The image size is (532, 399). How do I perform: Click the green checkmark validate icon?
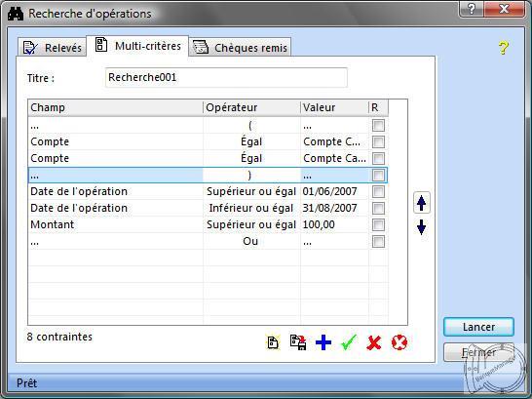(349, 342)
